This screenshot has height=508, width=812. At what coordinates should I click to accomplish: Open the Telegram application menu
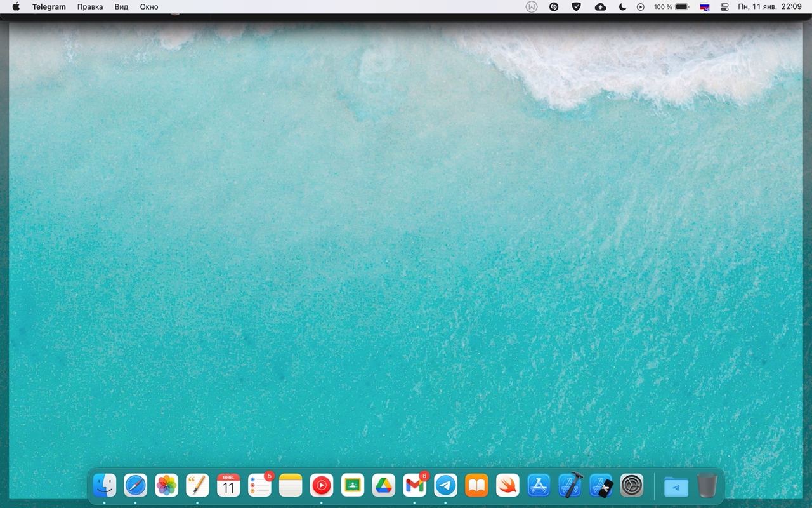pyautogui.click(x=49, y=7)
